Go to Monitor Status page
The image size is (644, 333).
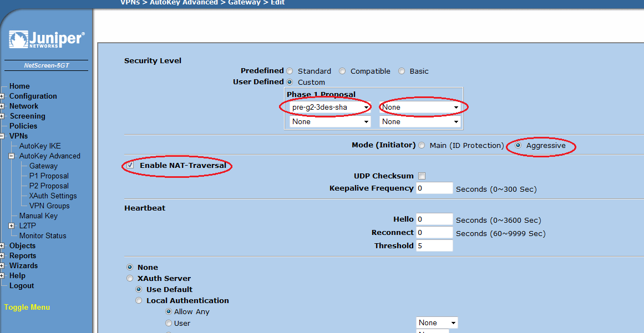pos(43,236)
